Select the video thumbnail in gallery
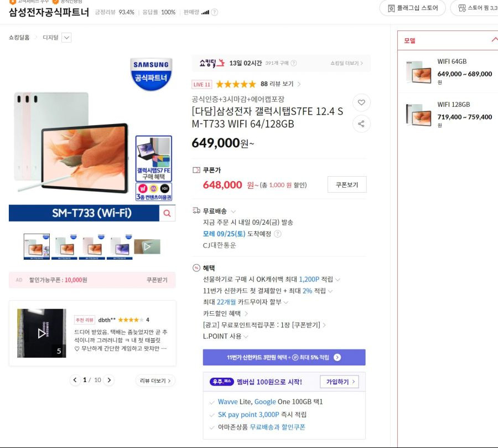Image resolution: width=498 pixels, height=448 pixels. pyautogui.click(x=147, y=247)
